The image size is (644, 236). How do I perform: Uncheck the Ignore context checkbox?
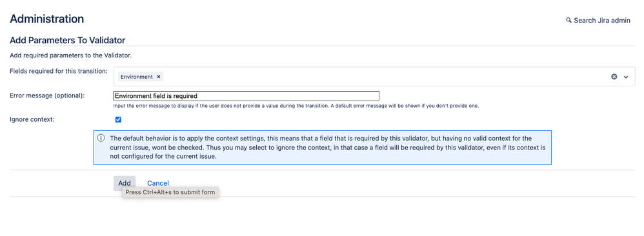click(x=118, y=119)
